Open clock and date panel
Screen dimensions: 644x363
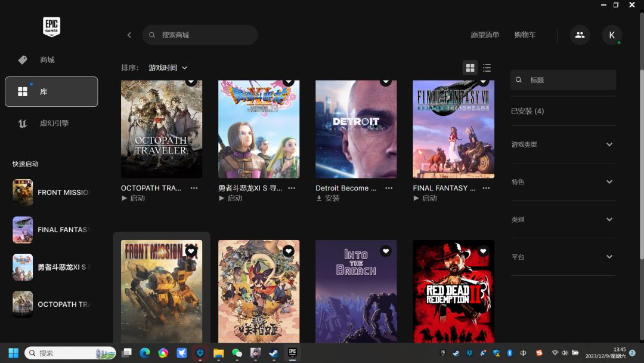click(606, 353)
